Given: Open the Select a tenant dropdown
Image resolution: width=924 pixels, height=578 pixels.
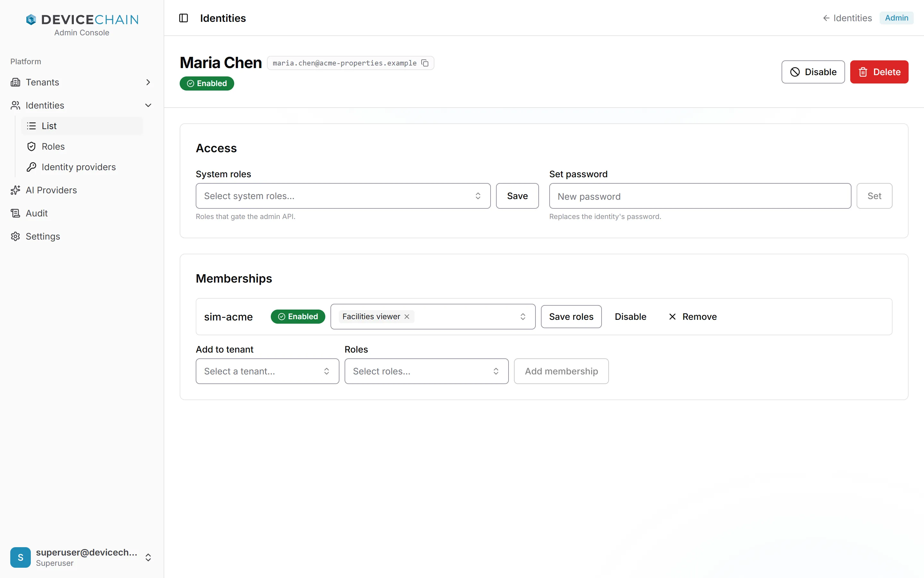Looking at the screenshot, I should (x=267, y=371).
